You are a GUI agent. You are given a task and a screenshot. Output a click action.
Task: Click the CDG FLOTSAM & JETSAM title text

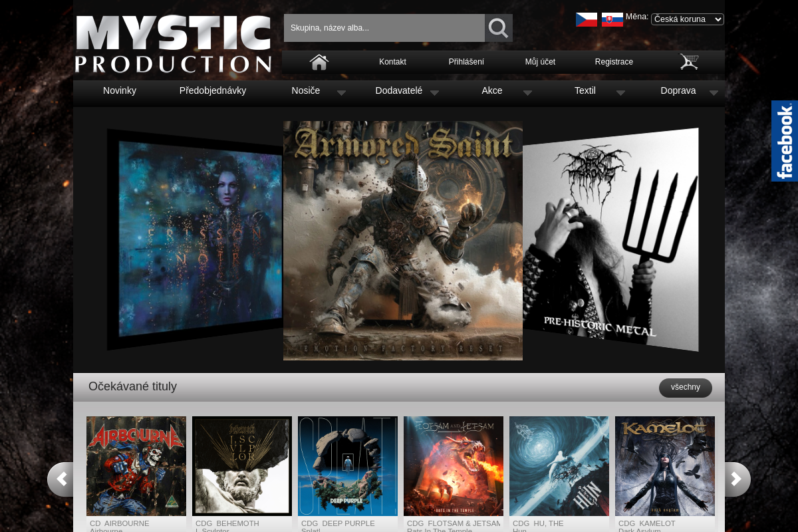pos(454,523)
